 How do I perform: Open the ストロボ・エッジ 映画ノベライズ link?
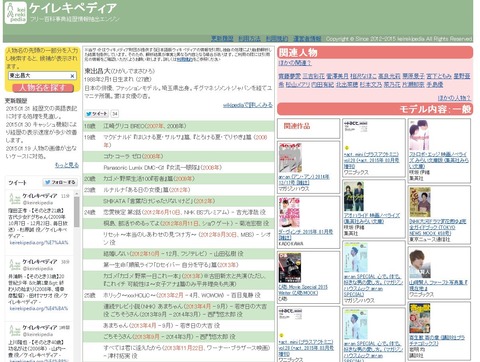coord(439,160)
